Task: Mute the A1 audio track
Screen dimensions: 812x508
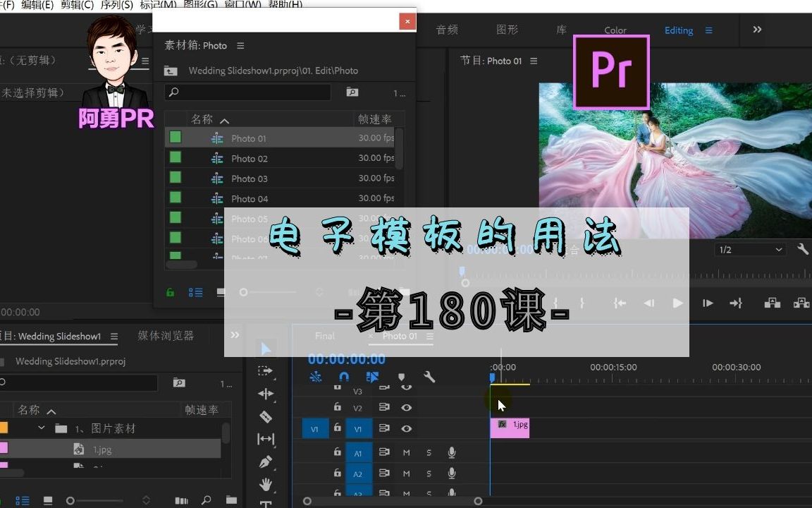Action: pyautogui.click(x=407, y=452)
